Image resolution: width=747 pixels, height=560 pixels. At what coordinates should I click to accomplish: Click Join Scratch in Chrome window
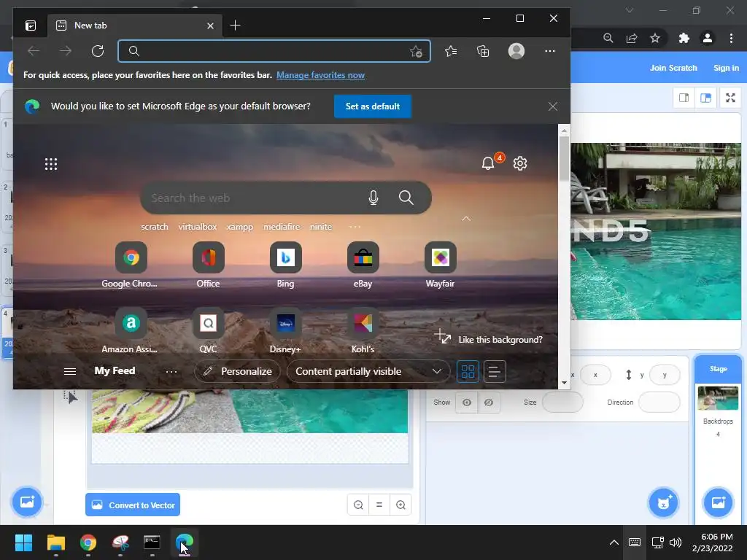[673, 68]
